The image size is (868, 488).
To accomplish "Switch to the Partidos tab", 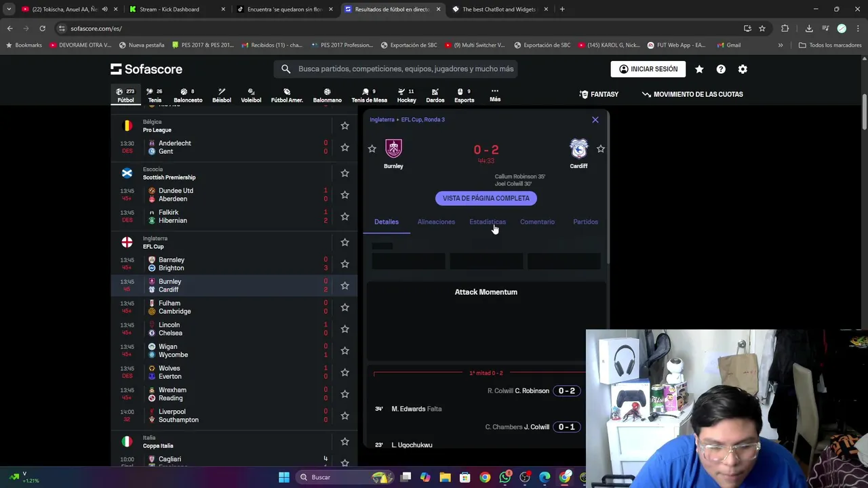I will [x=585, y=222].
